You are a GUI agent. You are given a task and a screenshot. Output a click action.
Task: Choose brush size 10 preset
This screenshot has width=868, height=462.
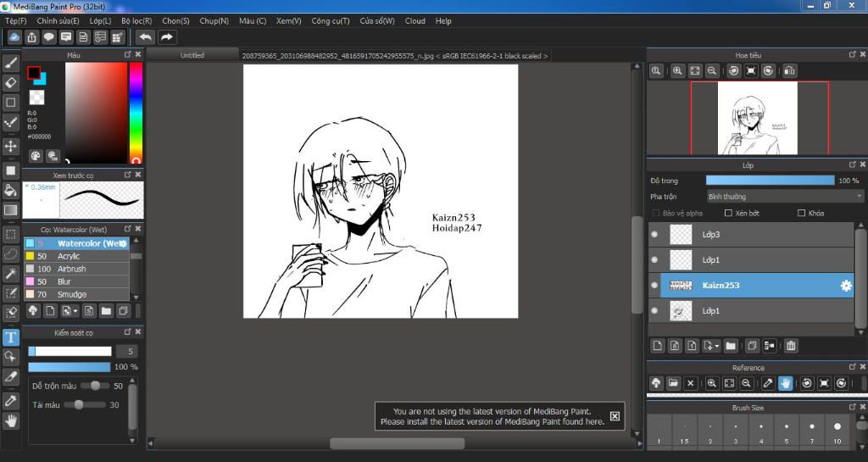click(x=837, y=432)
